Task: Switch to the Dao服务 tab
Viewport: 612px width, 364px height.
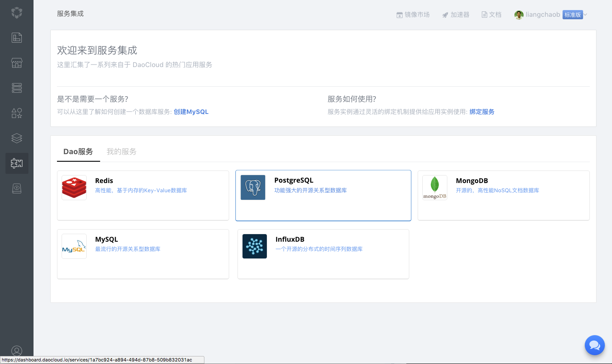Action: tap(78, 152)
